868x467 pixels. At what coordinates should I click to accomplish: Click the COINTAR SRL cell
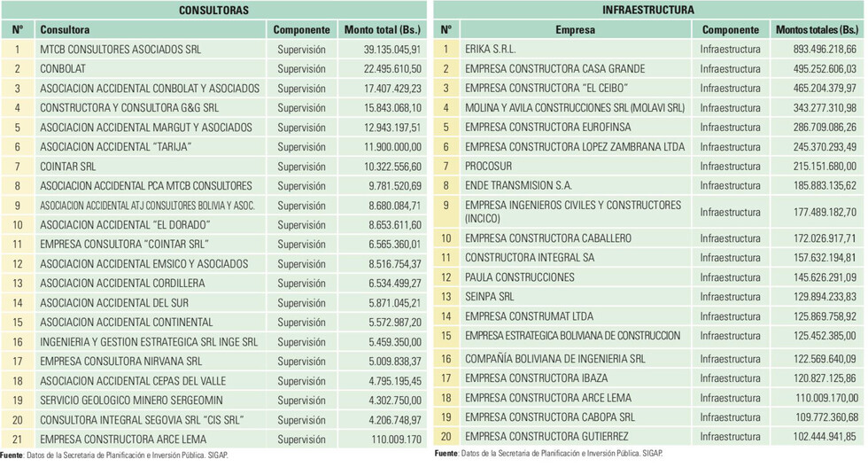click(x=151, y=167)
